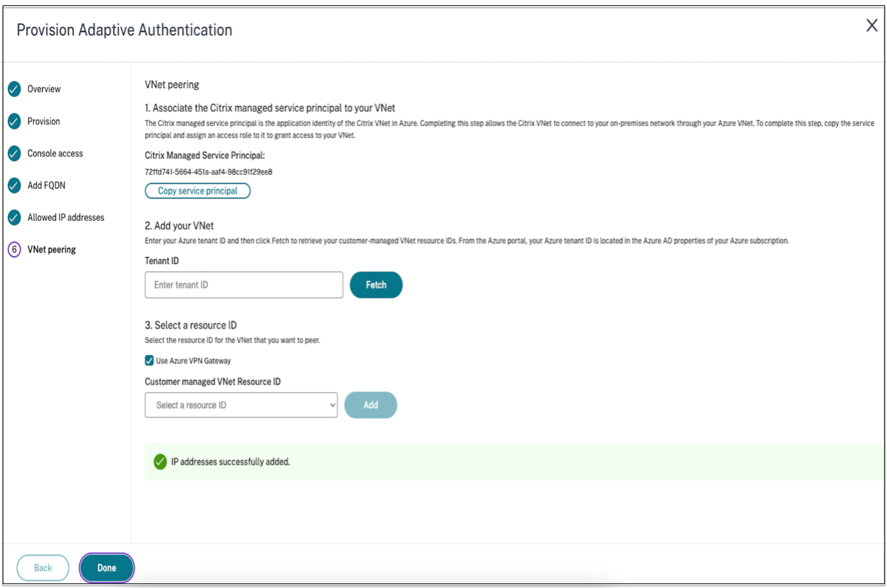Switch to Allowed IP addresses step
The width and height of the screenshot is (887, 588).
[66, 217]
